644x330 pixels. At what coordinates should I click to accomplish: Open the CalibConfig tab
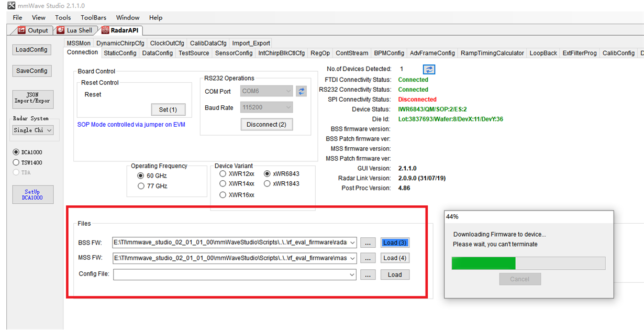click(x=618, y=53)
